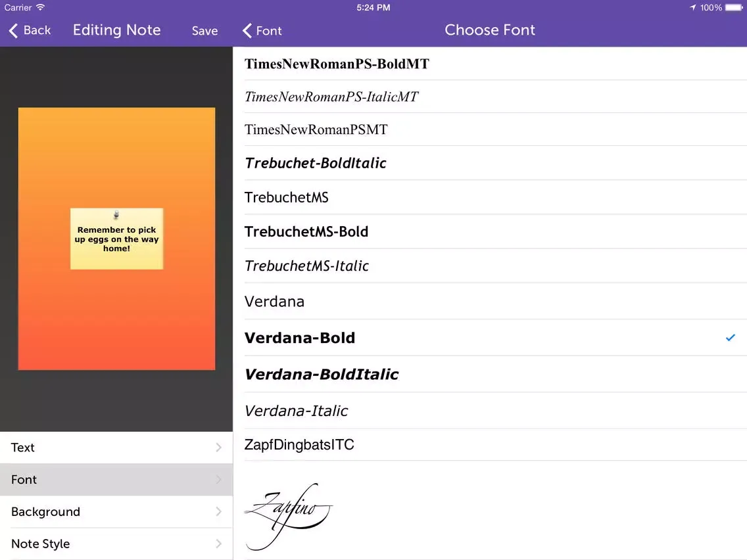Expand chevron on the Note Style row
The width and height of the screenshot is (747, 560).
219,544
